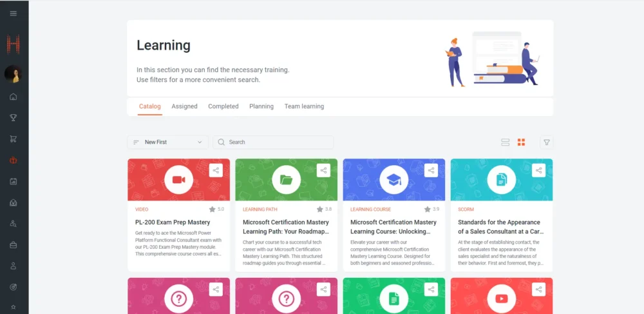
Task: Switch to grid view layout
Action: click(522, 142)
